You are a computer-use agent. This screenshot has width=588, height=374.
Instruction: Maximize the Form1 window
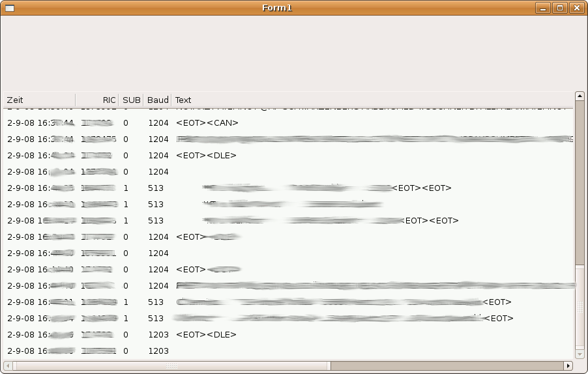559,8
